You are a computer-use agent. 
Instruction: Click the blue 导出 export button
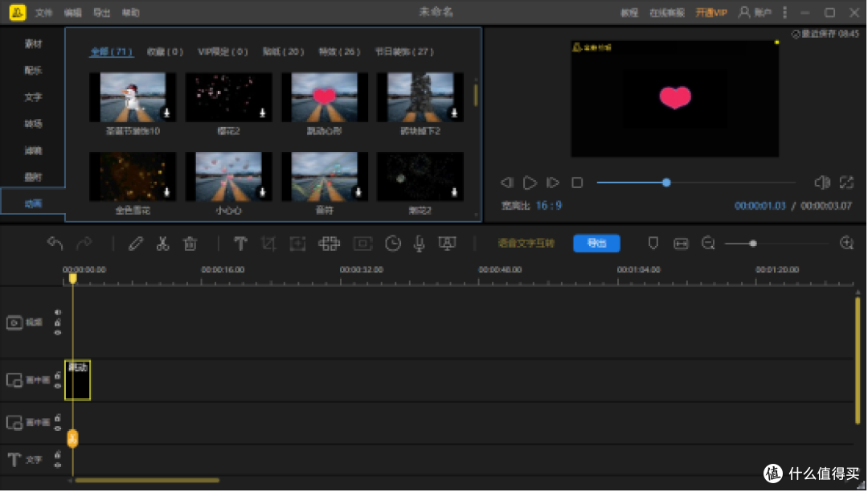[596, 243]
